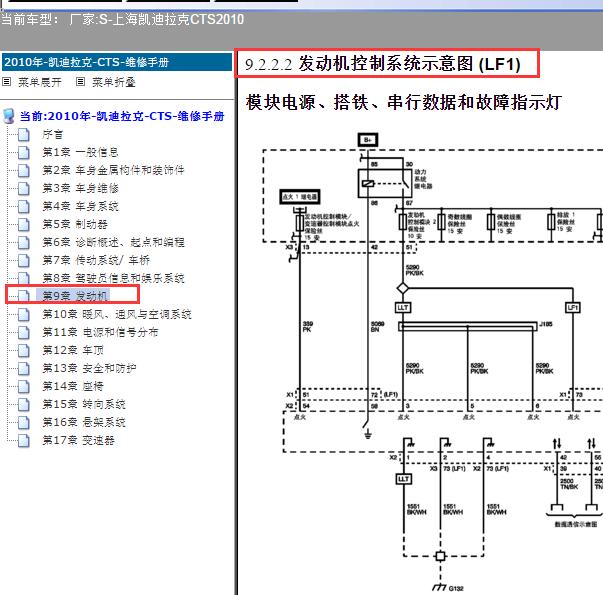This screenshot has width=603, height=595.
Task: Click page icon next to 第12章
Action: coord(24,351)
